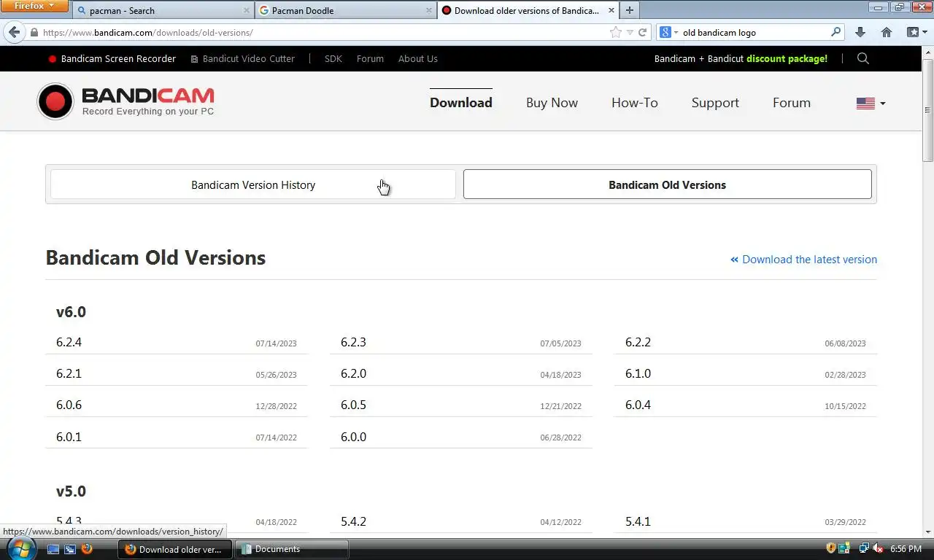Open the Downloads arrow icon in toolbar

[860, 32]
